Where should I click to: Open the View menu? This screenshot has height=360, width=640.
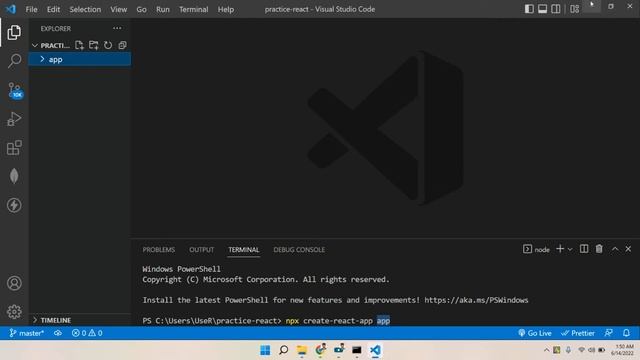coord(118,9)
